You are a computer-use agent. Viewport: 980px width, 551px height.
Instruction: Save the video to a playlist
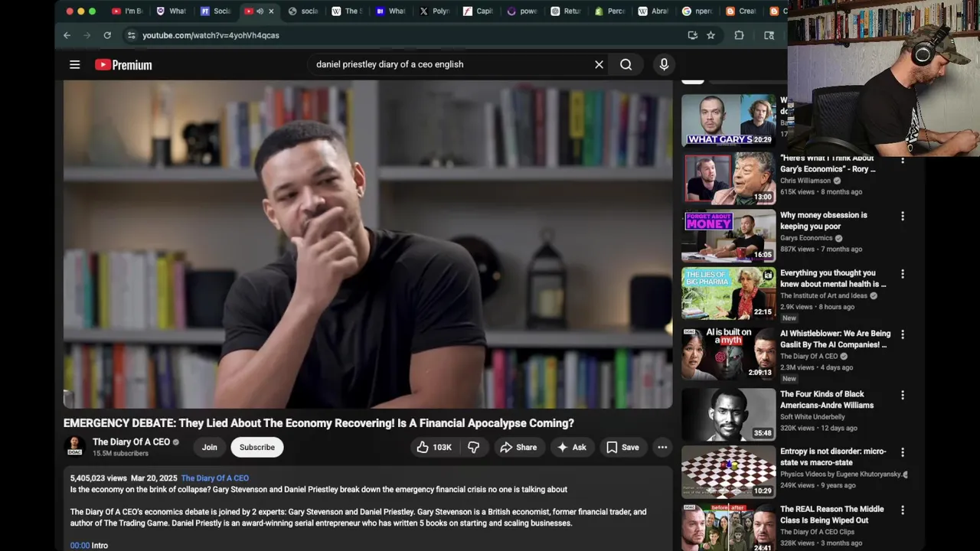(622, 447)
